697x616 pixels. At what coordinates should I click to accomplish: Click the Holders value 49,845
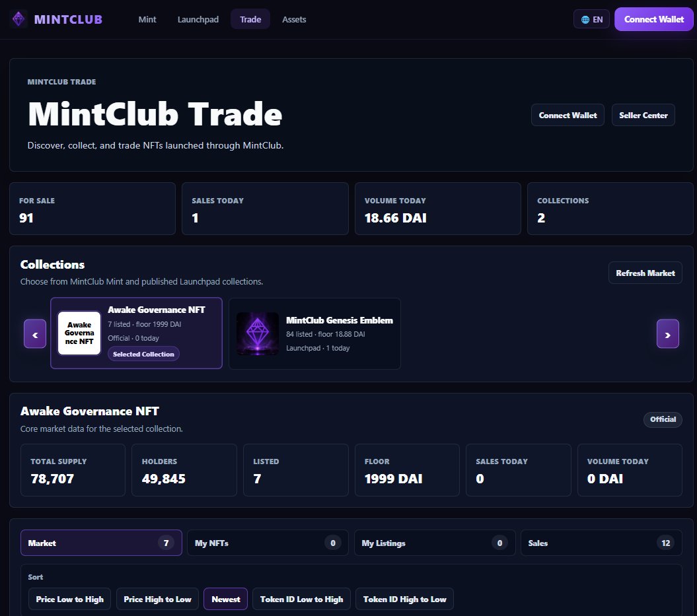pyautogui.click(x=164, y=479)
